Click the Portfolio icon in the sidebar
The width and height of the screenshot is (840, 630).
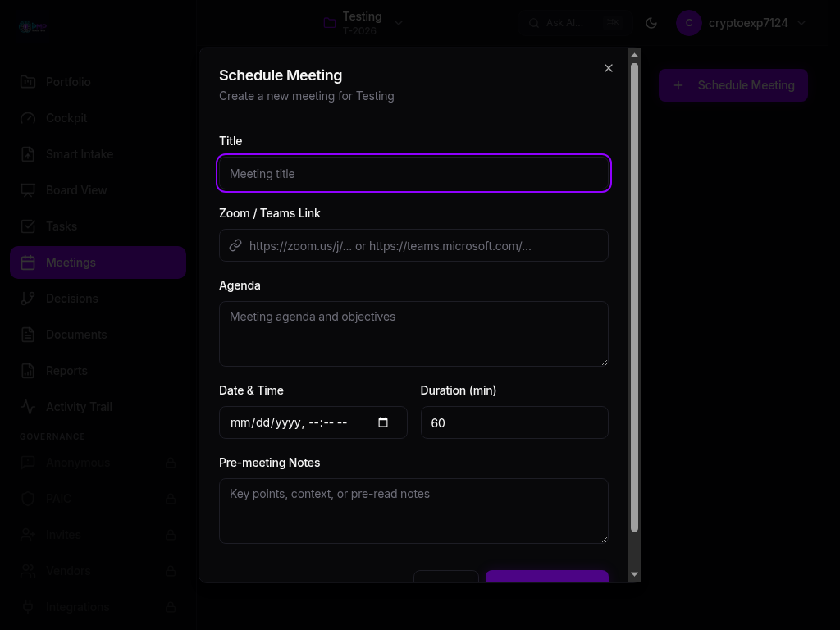click(x=28, y=82)
